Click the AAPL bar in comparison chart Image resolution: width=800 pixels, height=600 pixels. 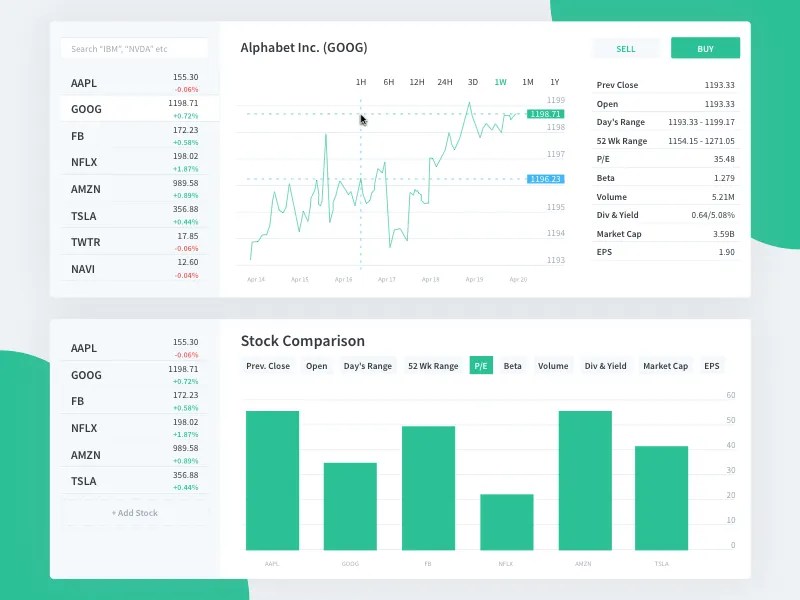[x=272, y=481]
